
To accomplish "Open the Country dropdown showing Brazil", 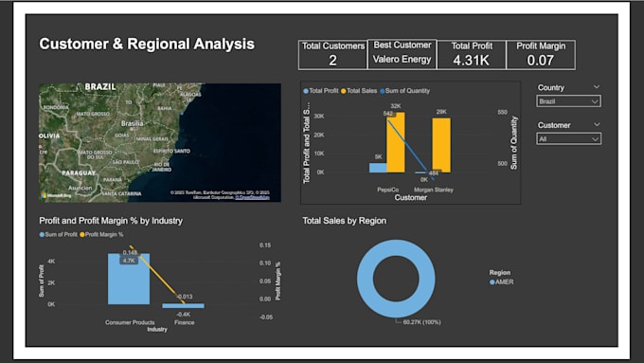I will click(x=568, y=101).
